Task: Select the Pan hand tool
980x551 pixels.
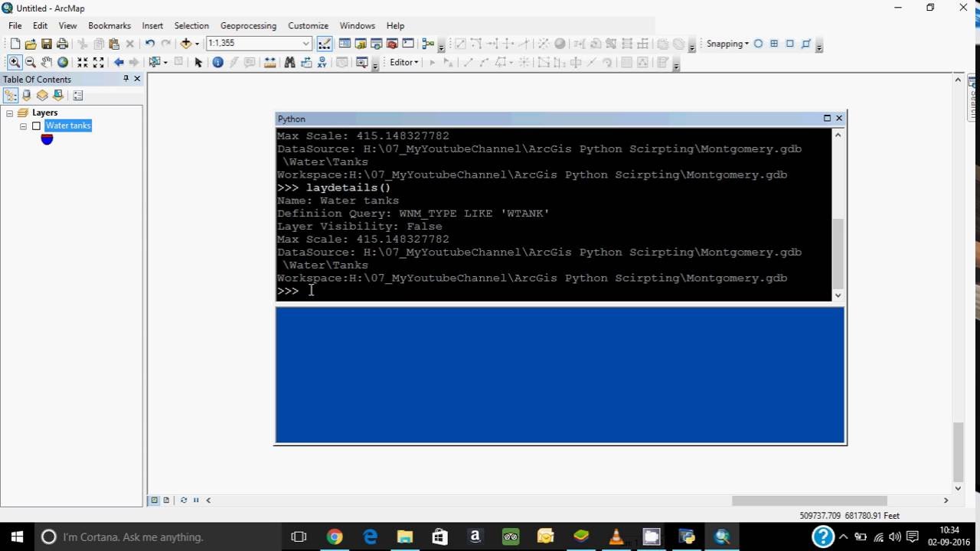Action: pyautogui.click(x=47, y=62)
